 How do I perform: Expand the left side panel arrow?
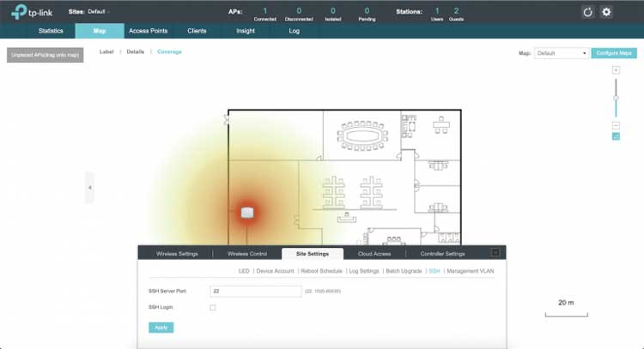[x=89, y=187]
